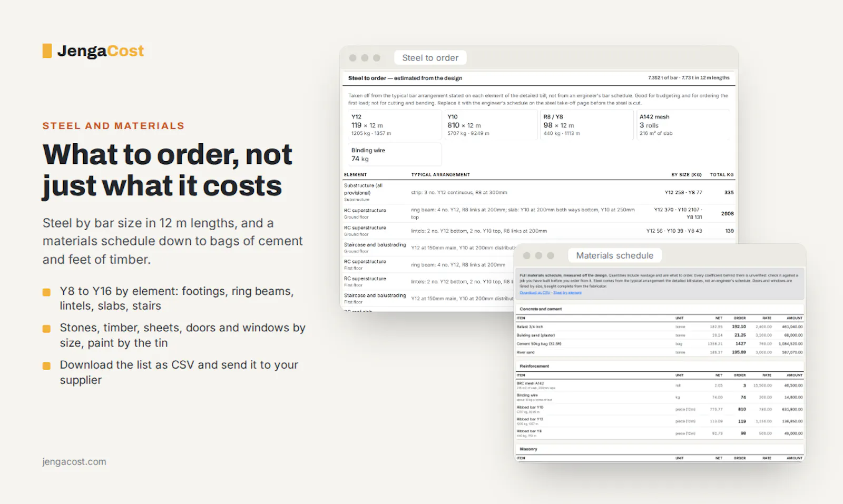Click the order quantity 192.10 for ballast

click(739, 327)
